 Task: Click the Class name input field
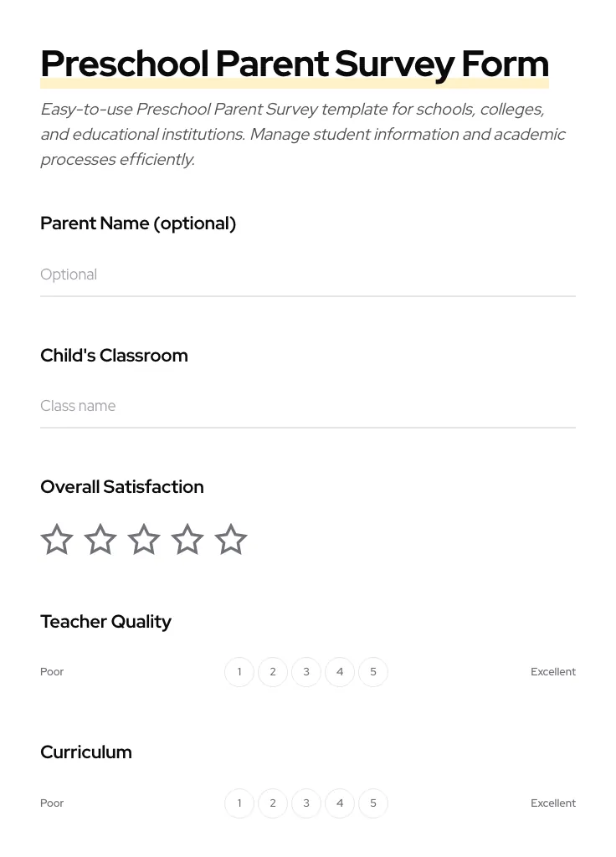coord(308,406)
